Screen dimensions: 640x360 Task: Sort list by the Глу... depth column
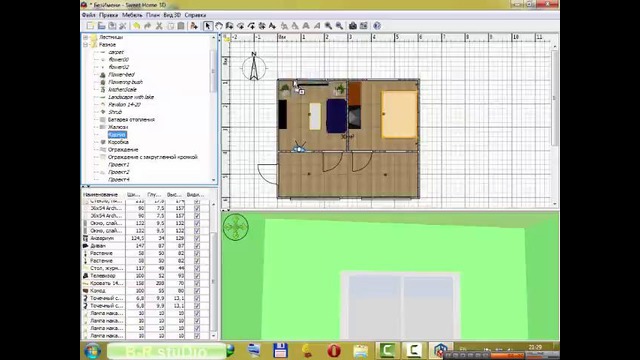(155, 195)
